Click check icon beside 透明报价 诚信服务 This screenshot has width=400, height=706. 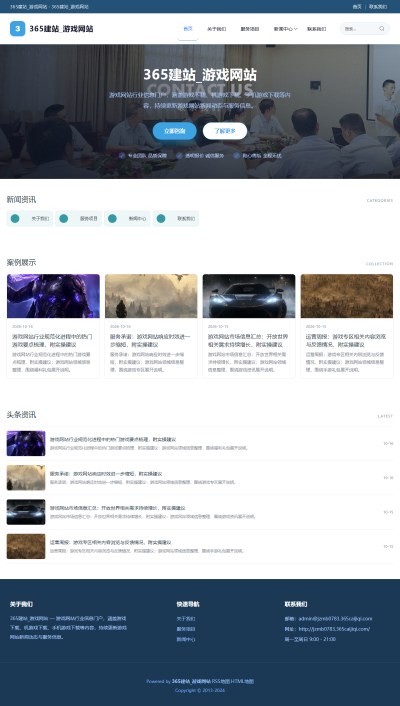tap(179, 155)
